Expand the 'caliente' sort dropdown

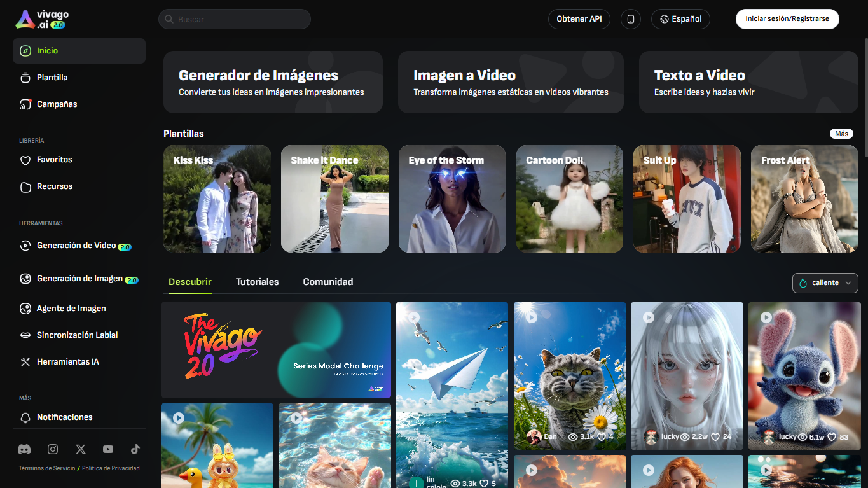click(825, 283)
